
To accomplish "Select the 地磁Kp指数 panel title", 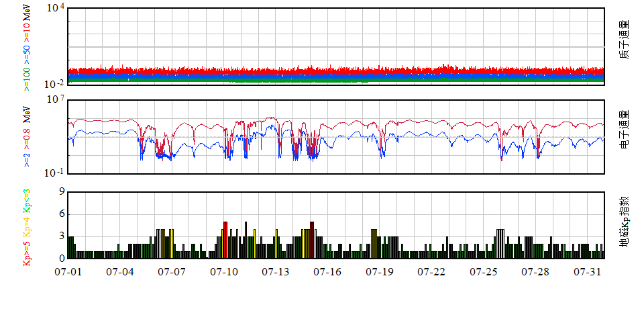I will click(625, 222).
